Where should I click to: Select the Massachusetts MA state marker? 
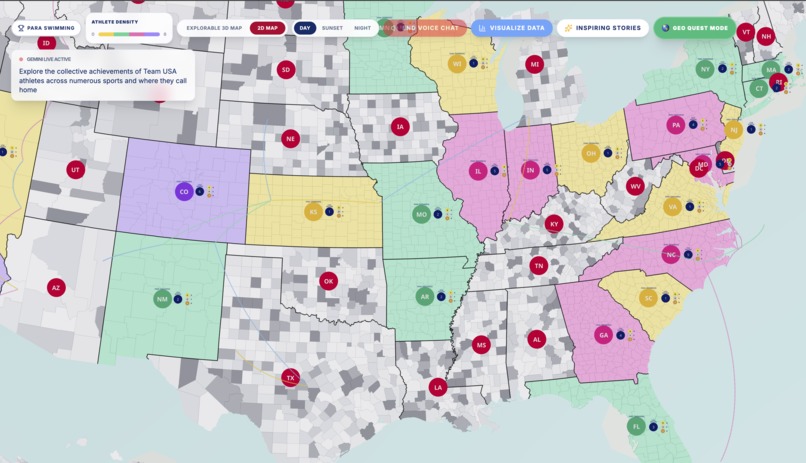(771, 69)
